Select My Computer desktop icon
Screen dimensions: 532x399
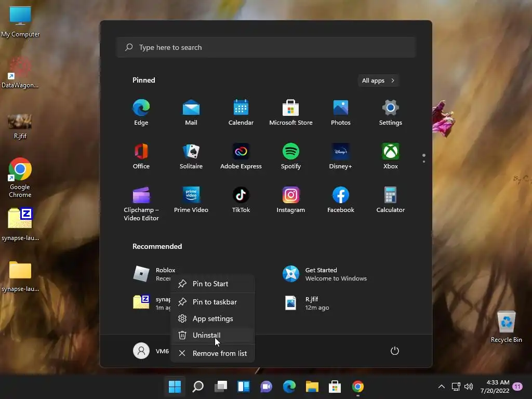pyautogui.click(x=20, y=22)
